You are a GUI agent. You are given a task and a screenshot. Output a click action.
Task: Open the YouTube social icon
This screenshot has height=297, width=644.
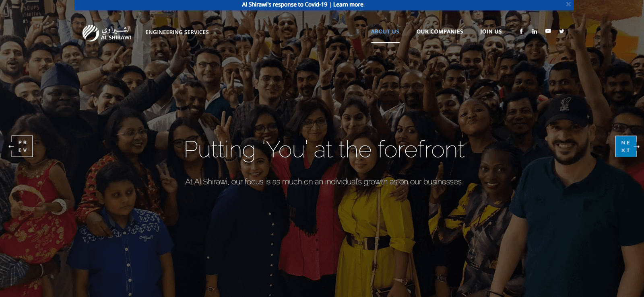click(x=548, y=31)
